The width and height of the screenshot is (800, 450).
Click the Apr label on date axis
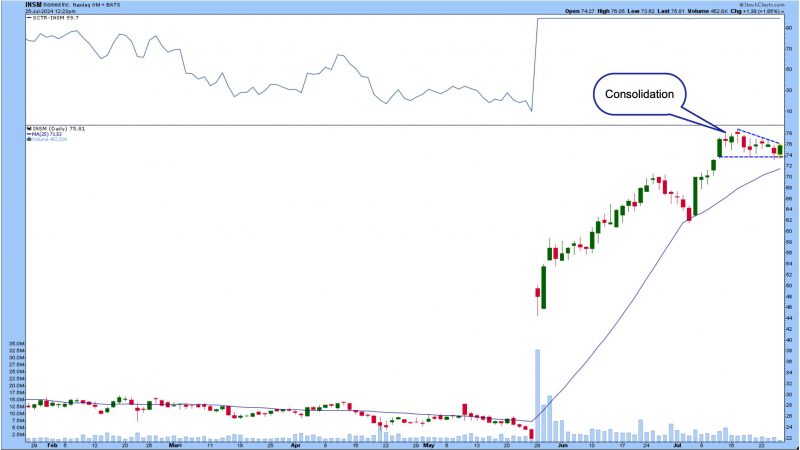(x=295, y=445)
